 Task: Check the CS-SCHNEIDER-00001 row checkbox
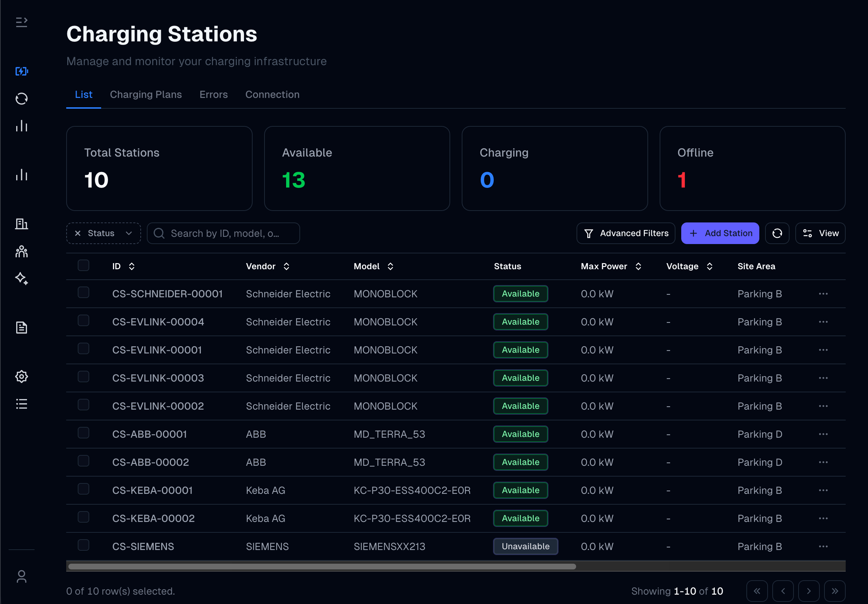(83, 292)
